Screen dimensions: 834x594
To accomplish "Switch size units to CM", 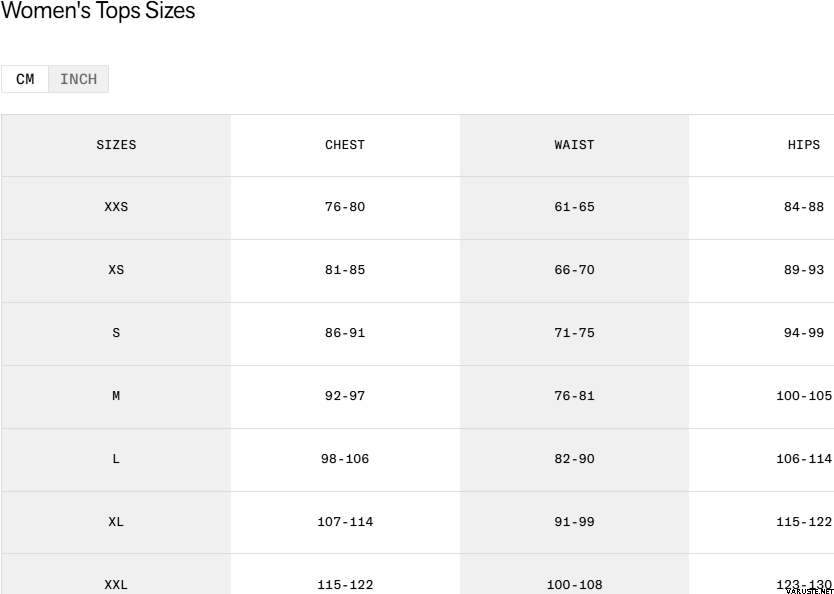I will click(x=25, y=79).
